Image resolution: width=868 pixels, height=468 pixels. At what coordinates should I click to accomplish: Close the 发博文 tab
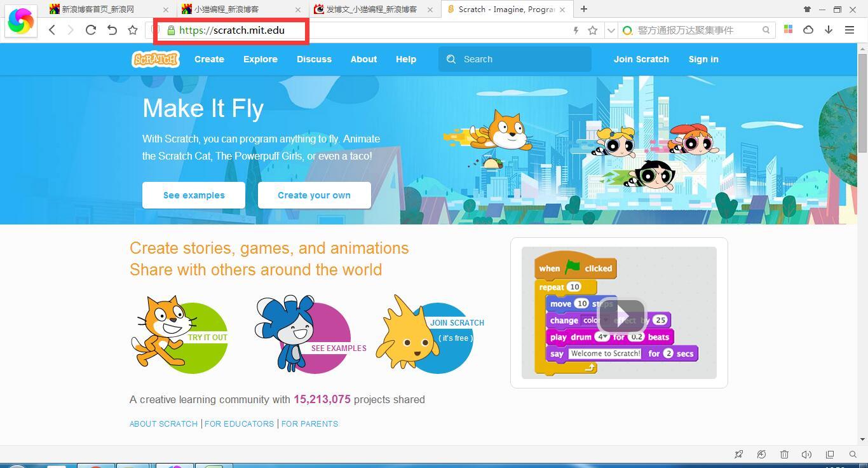[x=430, y=10]
